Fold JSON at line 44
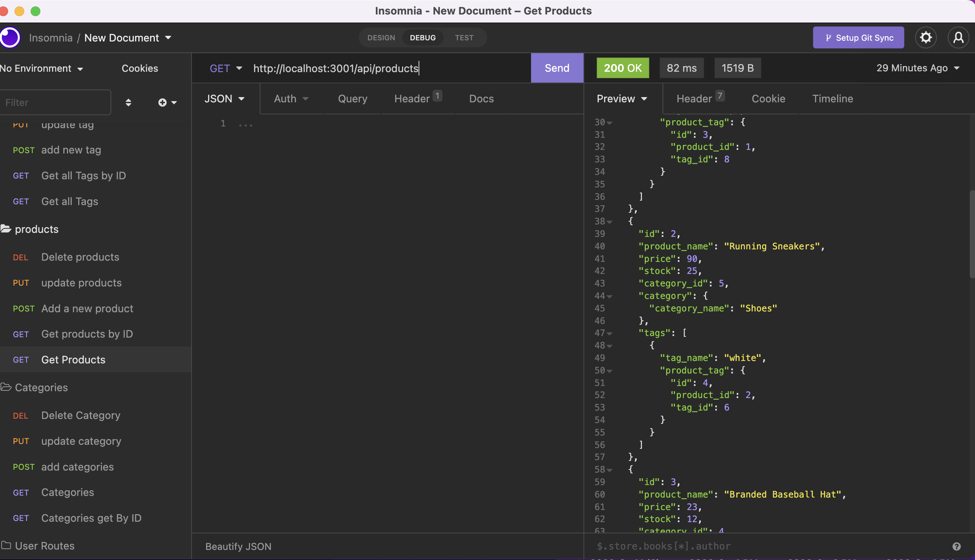Screen dimensions: 975x560 pos(610,296)
